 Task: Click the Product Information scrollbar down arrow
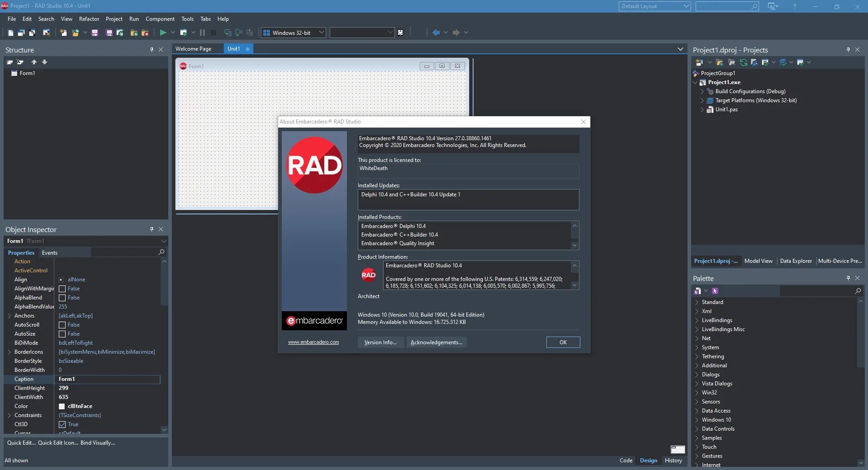tap(574, 285)
